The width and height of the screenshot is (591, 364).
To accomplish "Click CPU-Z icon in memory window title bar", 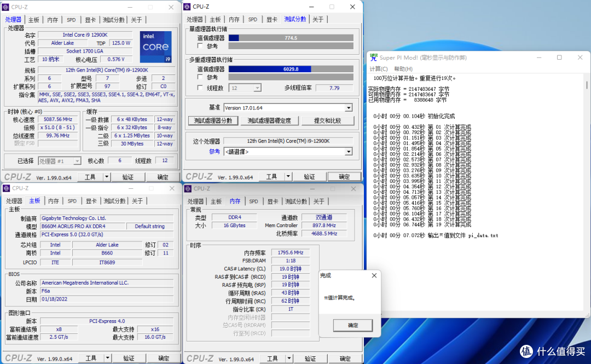I will tap(188, 189).
